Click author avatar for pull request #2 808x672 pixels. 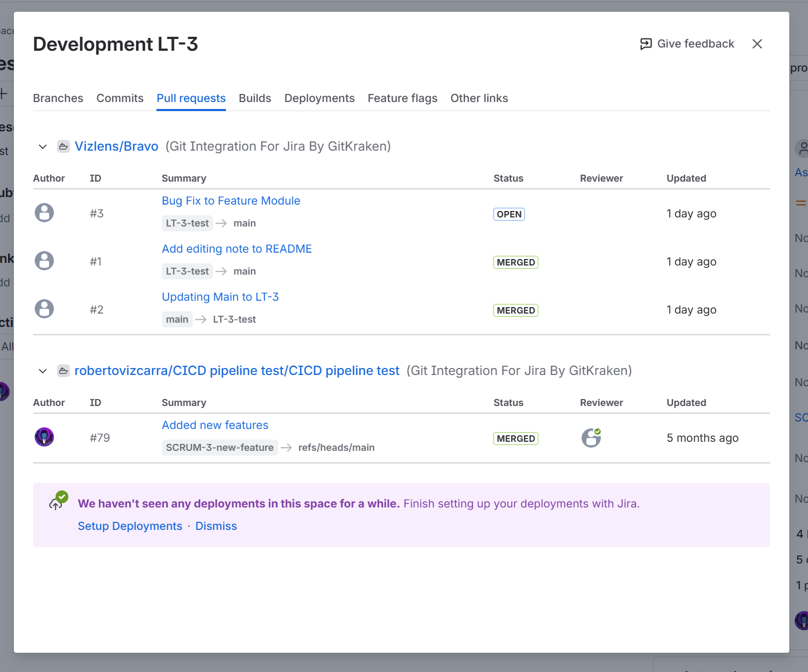pyautogui.click(x=44, y=309)
